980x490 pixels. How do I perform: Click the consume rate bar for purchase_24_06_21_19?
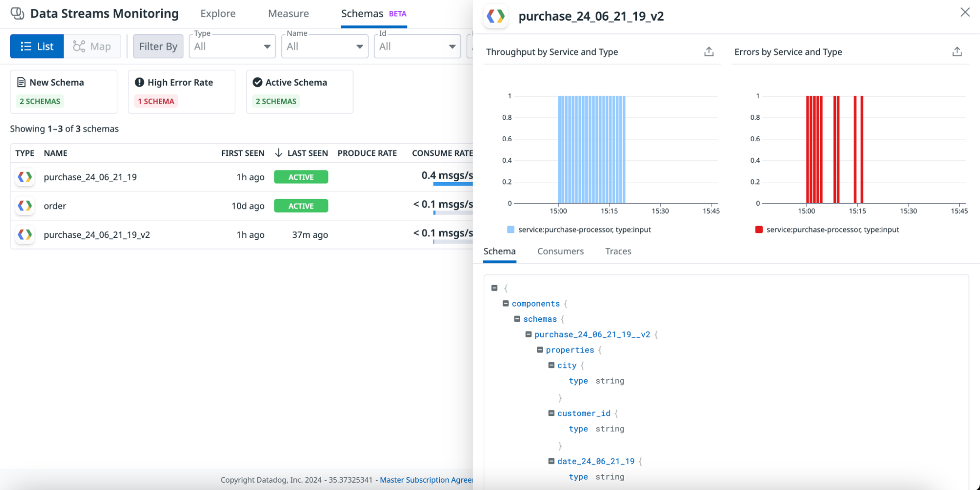coord(452,184)
